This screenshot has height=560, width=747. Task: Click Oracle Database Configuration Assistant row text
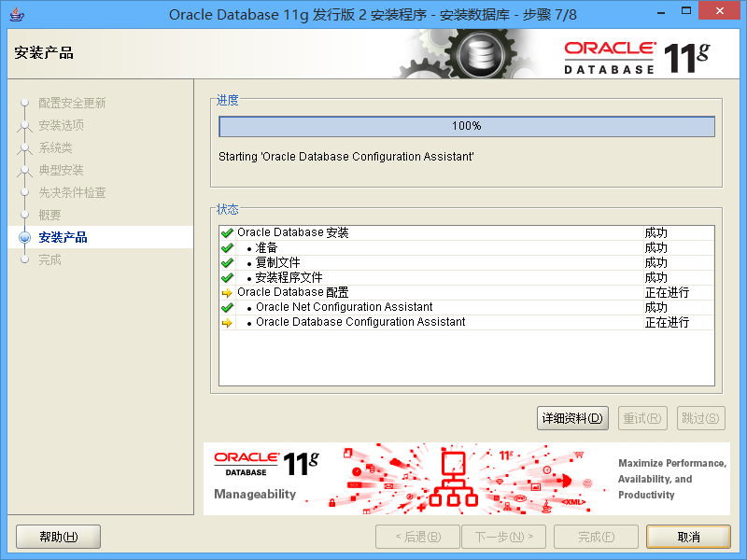360,322
